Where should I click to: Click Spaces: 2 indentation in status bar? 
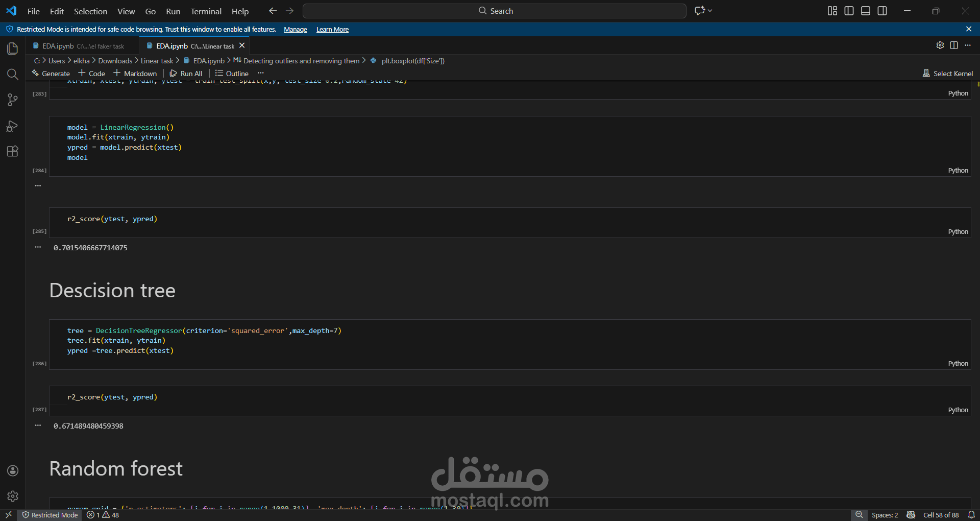point(885,515)
